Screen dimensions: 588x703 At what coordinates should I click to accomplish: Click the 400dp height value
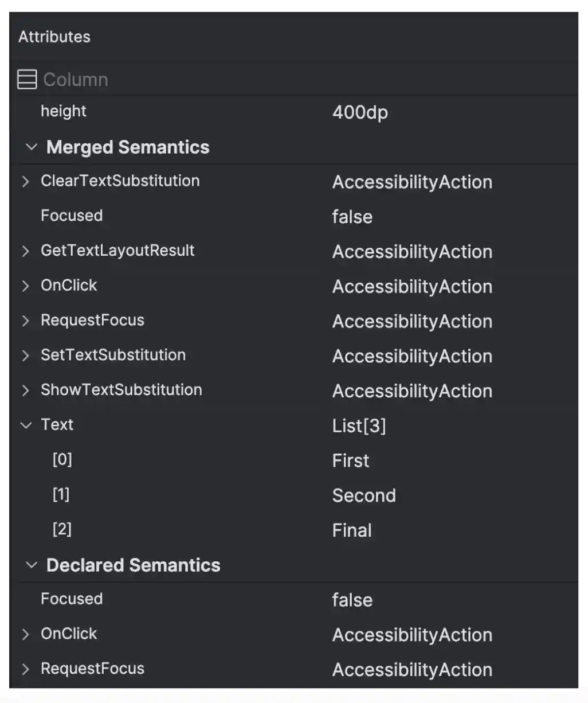[360, 112]
